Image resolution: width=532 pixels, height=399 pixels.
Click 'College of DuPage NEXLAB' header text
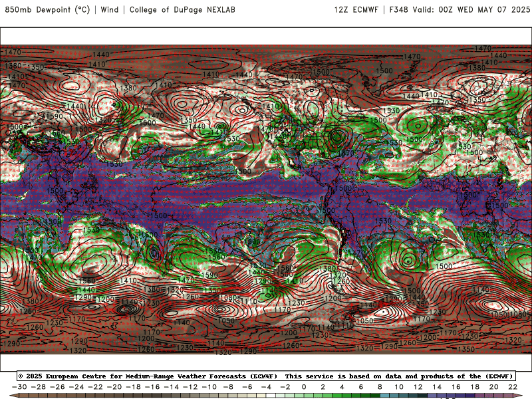(182, 9)
